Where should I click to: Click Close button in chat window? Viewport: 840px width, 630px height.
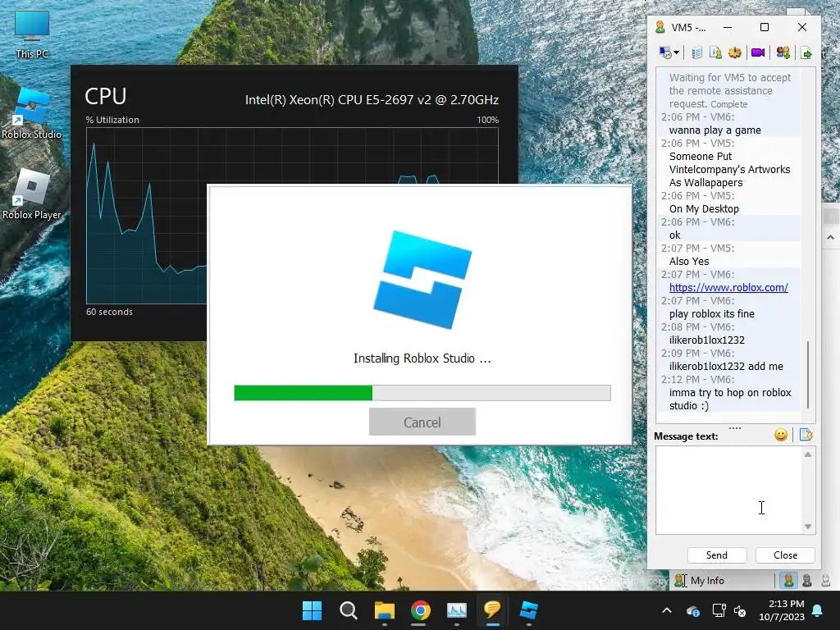coord(785,555)
